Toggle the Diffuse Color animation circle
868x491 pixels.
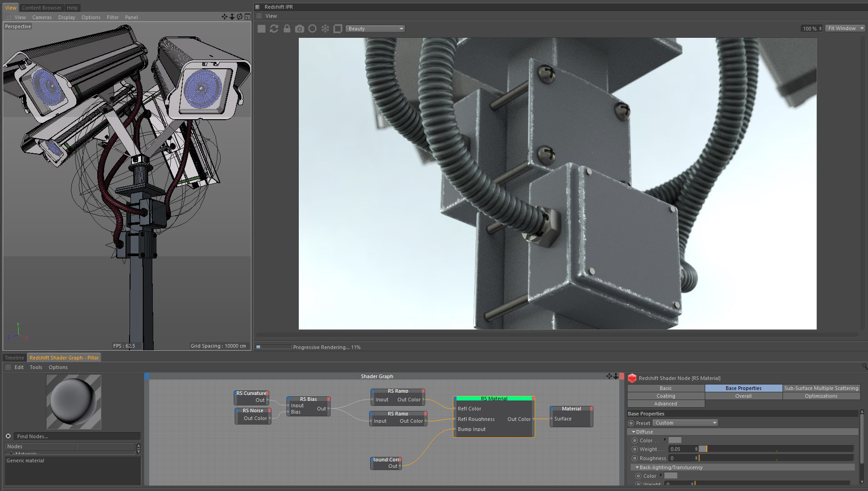(x=635, y=440)
